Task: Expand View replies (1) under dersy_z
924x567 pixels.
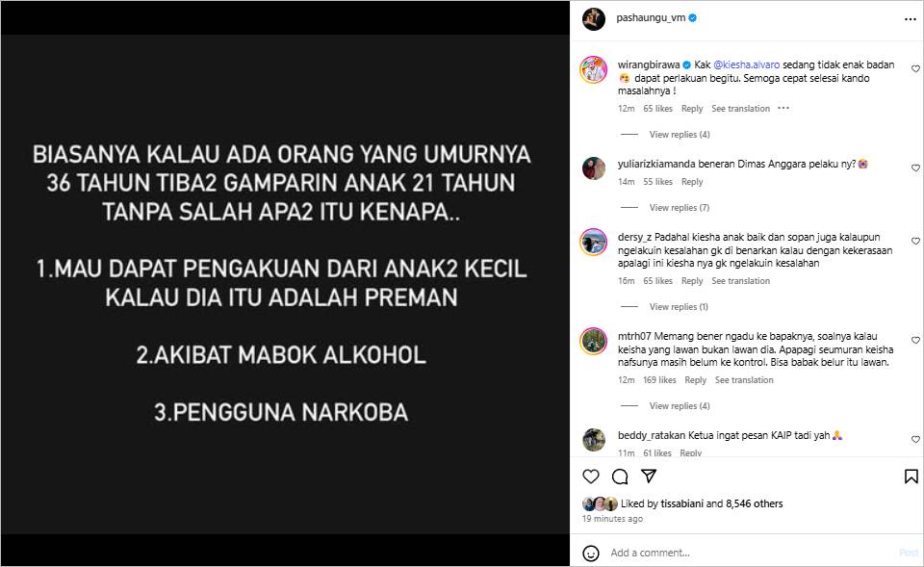Action: tap(679, 306)
